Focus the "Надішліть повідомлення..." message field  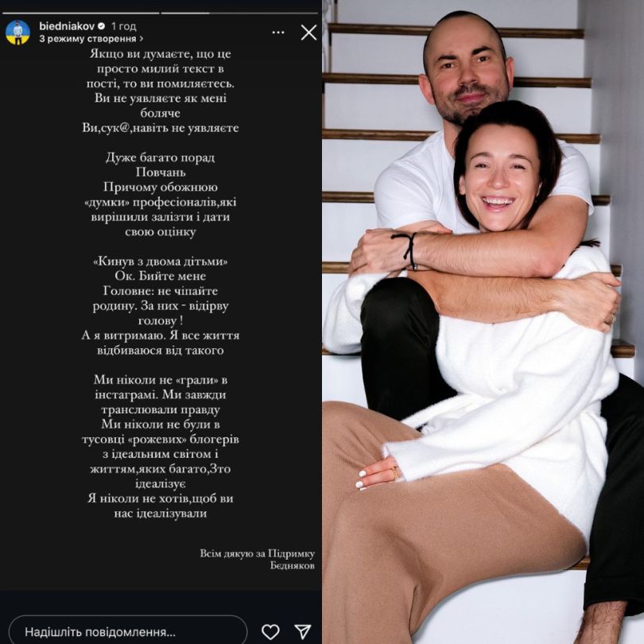point(128,630)
